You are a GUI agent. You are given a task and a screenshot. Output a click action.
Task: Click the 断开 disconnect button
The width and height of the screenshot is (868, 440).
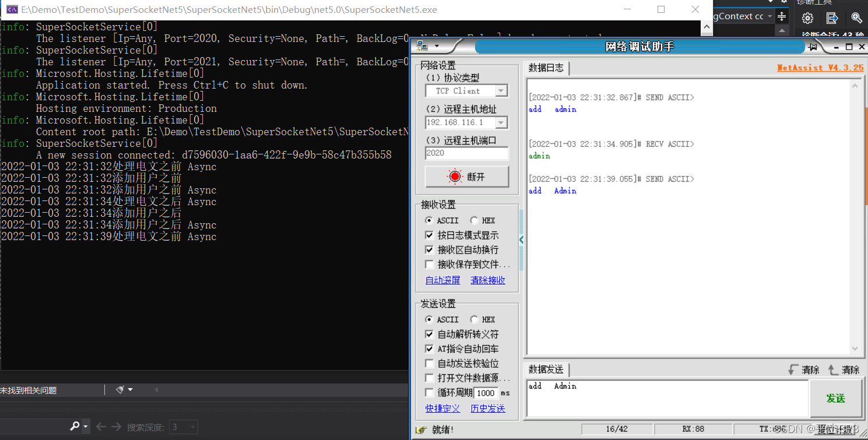pyautogui.click(x=467, y=177)
